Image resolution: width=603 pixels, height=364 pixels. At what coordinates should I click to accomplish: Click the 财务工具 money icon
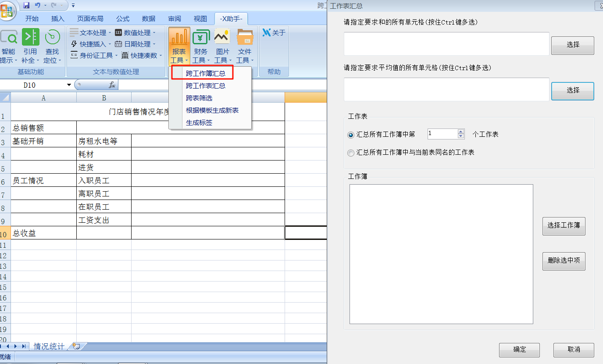pos(201,36)
